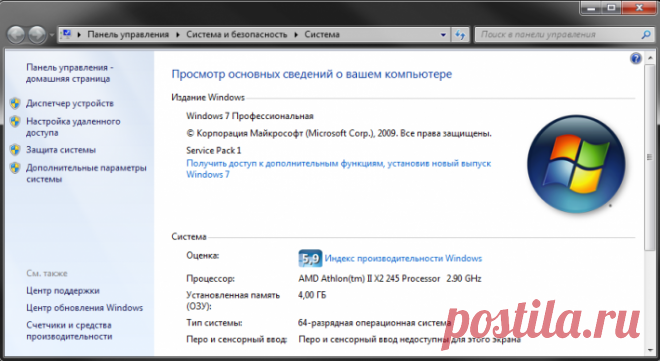Screen dimensions: 660x361
Task: Click 'AMD Athlon(tm) II X2 245 Processor' text
Action: tap(369, 279)
